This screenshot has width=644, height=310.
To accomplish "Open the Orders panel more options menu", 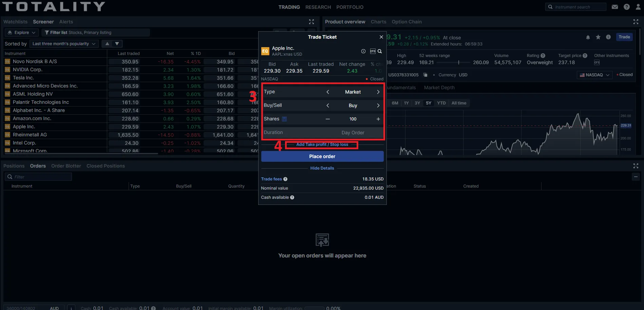I will pyautogui.click(x=636, y=177).
